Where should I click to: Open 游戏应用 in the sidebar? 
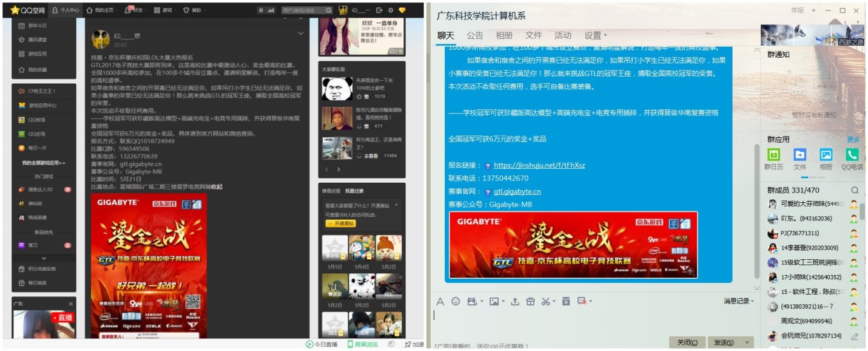pyautogui.click(x=33, y=53)
